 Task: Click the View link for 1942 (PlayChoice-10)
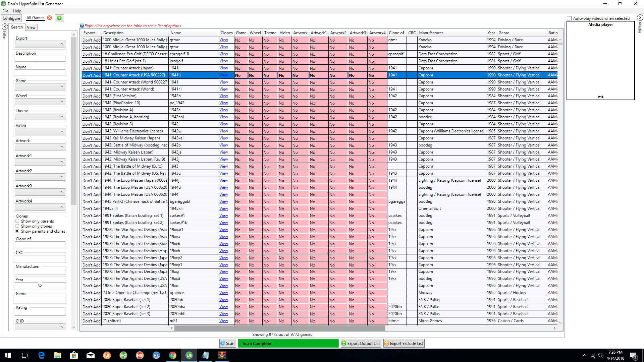click(224, 103)
